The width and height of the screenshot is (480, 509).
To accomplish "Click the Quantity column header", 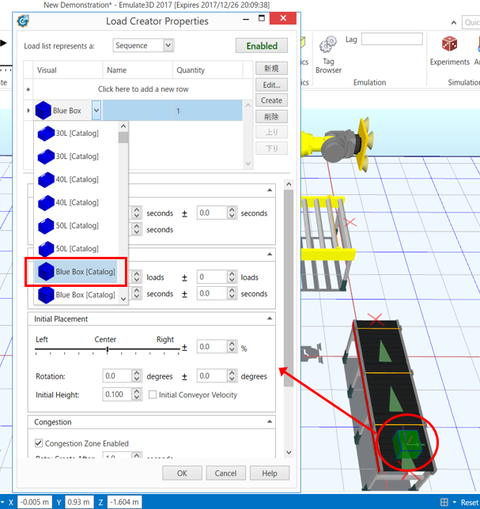I will pyautogui.click(x=207, y=70).
